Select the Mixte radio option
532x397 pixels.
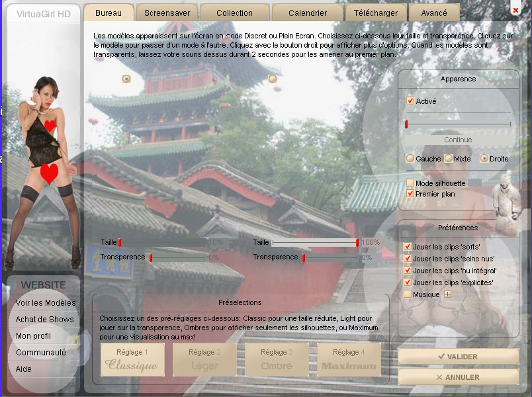(x=449, y=158)
